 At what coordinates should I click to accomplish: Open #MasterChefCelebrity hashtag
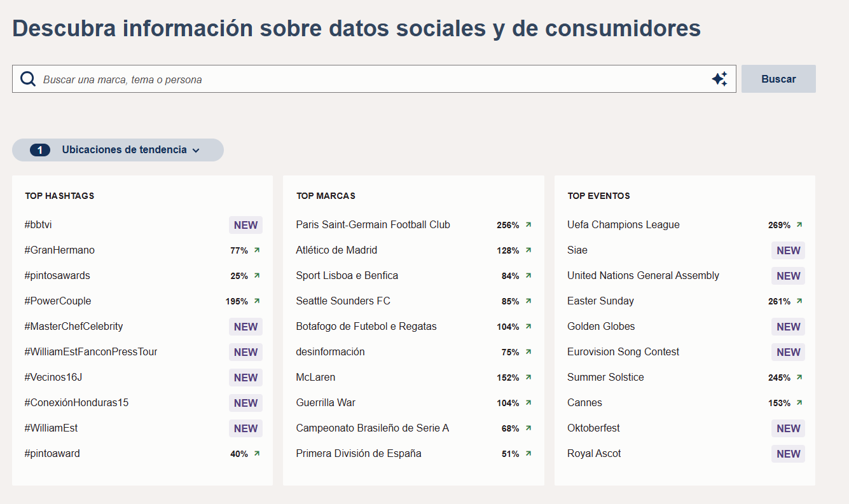pos(74,327)
